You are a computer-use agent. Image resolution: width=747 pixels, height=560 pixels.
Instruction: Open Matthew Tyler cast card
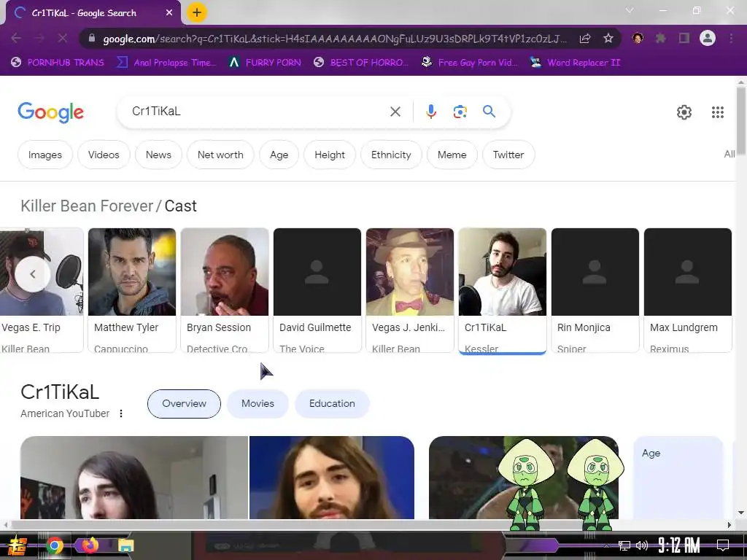[132, 290]
